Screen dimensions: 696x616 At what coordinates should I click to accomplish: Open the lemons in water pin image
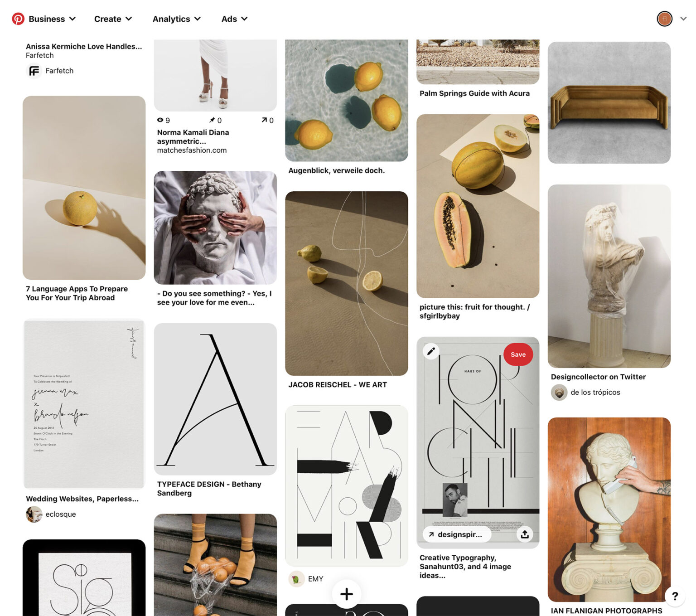pos(347,100)
